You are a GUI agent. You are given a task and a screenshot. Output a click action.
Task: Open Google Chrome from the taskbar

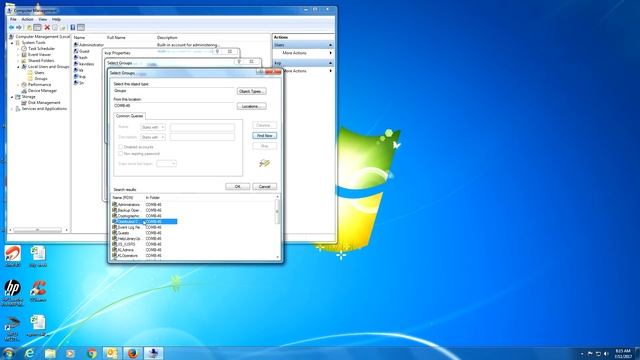[x=91, y=353]
